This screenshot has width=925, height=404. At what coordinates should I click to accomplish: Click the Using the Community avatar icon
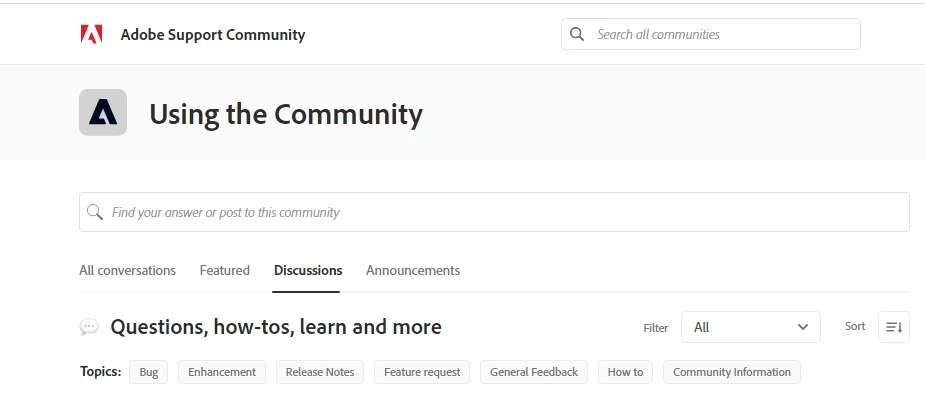click(x=103, y=113)
